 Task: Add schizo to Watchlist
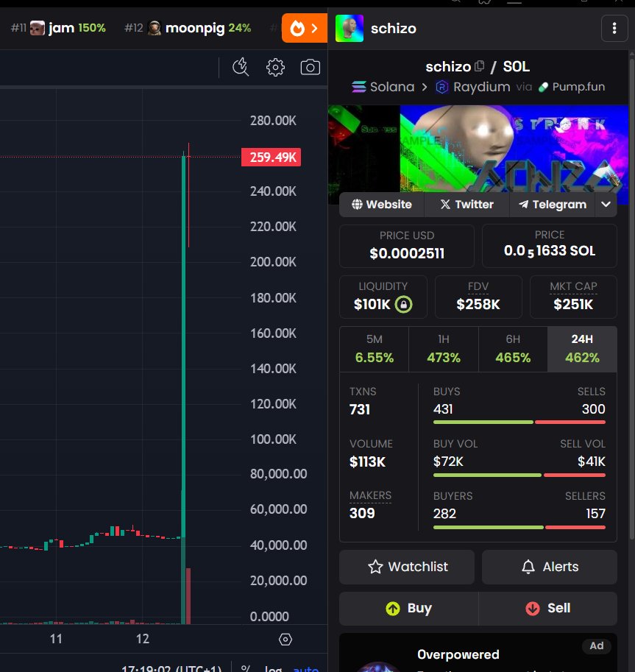pos(407,567)
